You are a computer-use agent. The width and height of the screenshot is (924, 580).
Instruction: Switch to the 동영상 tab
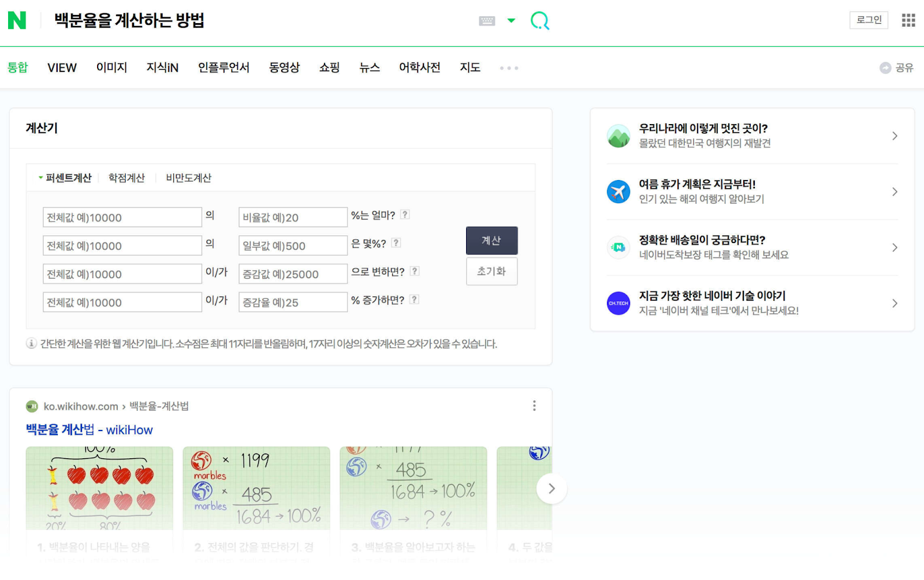click(284, 68)
